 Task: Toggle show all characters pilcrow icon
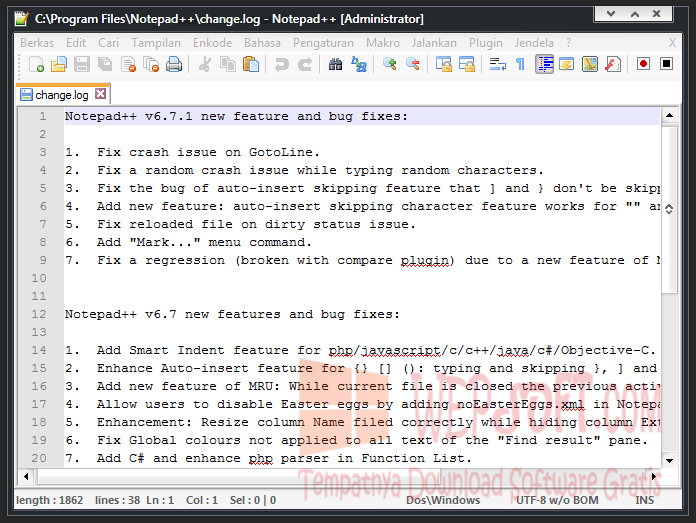[521, 64]
